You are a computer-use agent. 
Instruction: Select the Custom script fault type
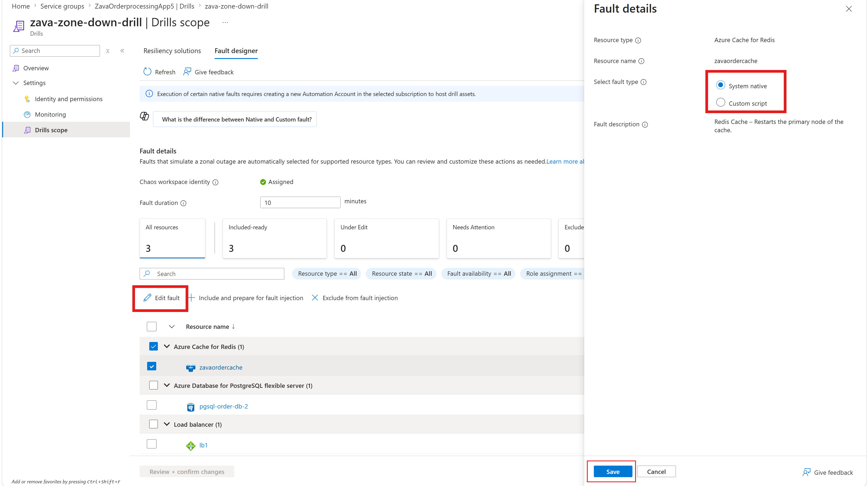coord(720,102)
